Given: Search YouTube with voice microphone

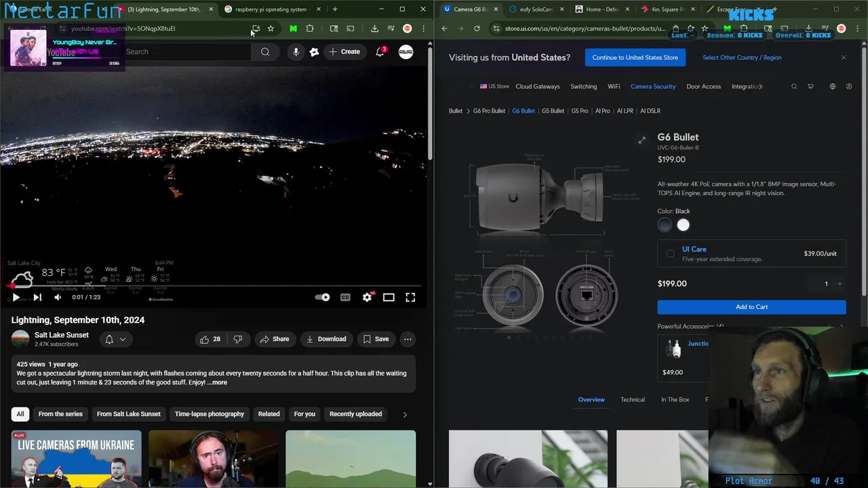Looking at the screenshot, I should pyautogui.click(x=296, y=52).
